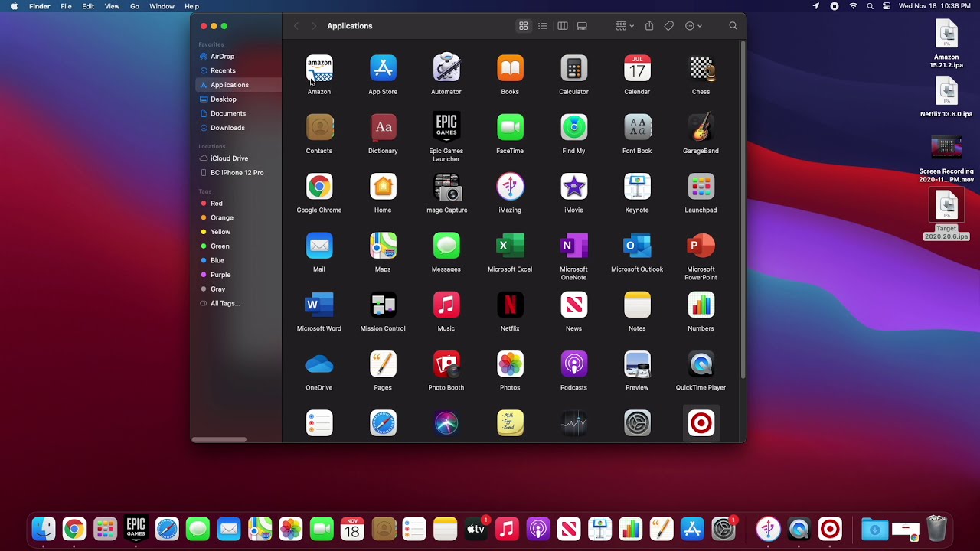980x551 pixels.
Task: Click the Edit Tags toolbar button
Action: [669, 26]
